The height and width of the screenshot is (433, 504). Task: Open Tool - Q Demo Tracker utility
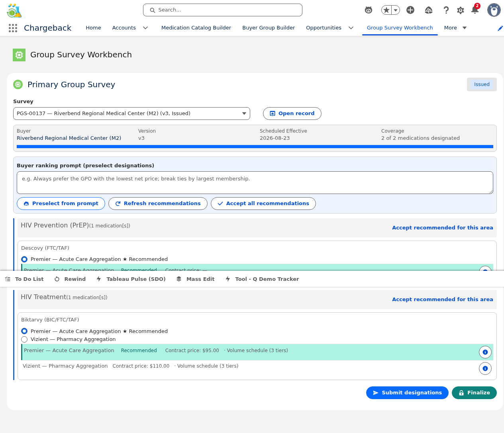262,279
